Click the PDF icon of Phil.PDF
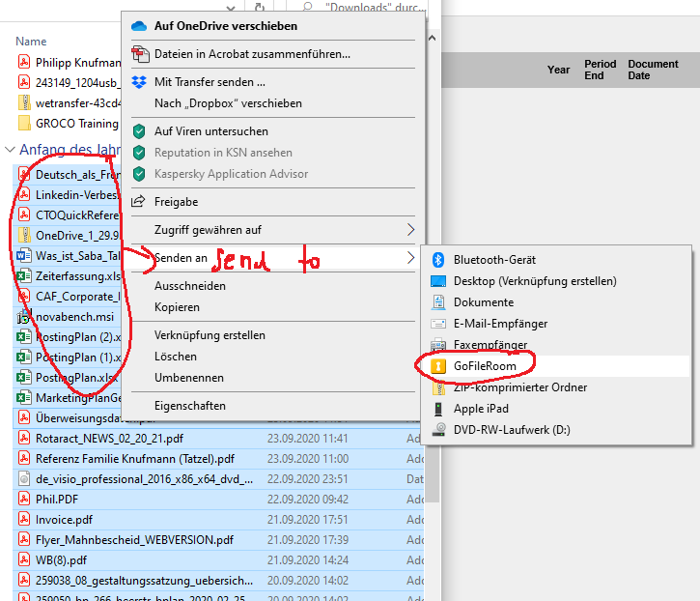 click(x=24, y=500)
